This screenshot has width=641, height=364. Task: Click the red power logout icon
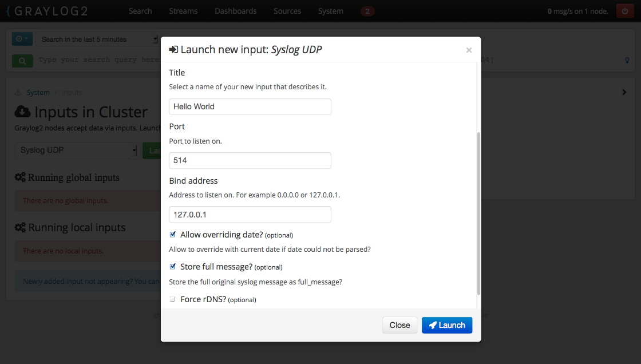coord(625,11)
